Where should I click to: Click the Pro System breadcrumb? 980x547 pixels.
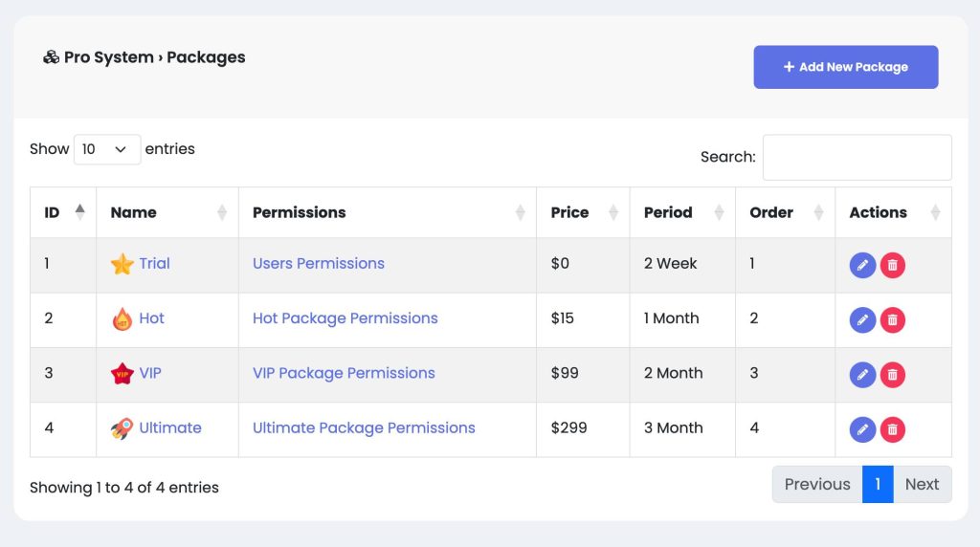pyautogui.click(x=109, y=57)
